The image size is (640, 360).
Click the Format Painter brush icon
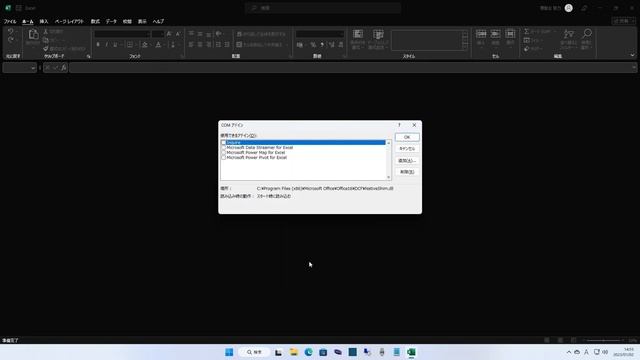[x=46, y=49]
